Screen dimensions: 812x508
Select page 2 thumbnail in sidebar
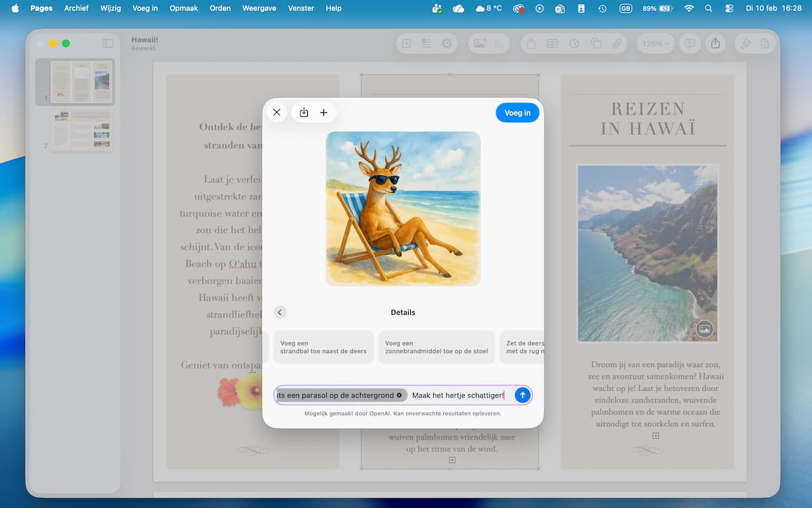pyautogui.click(x=82, y=129)
